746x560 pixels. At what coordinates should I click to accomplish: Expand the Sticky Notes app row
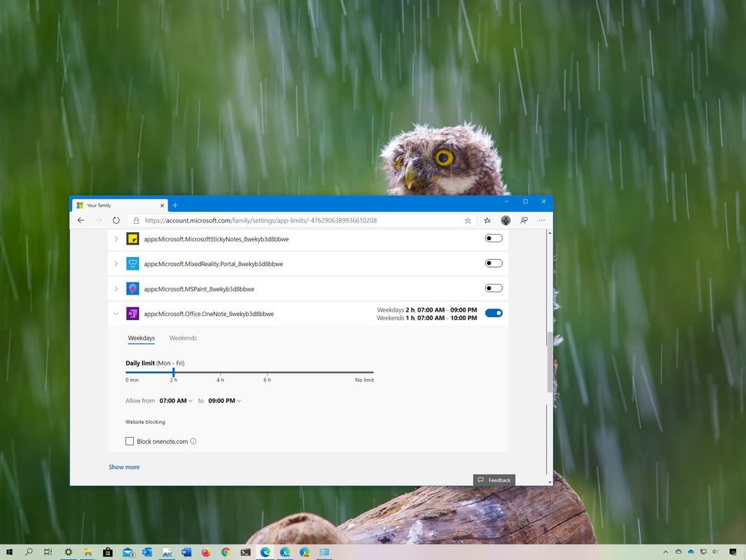point(116,239)
